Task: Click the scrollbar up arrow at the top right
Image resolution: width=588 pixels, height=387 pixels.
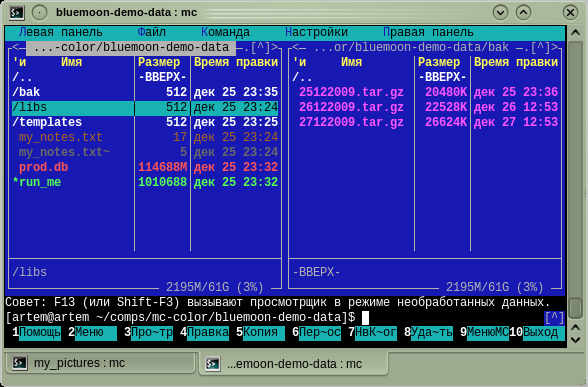Action: click(x=575, y=33)
